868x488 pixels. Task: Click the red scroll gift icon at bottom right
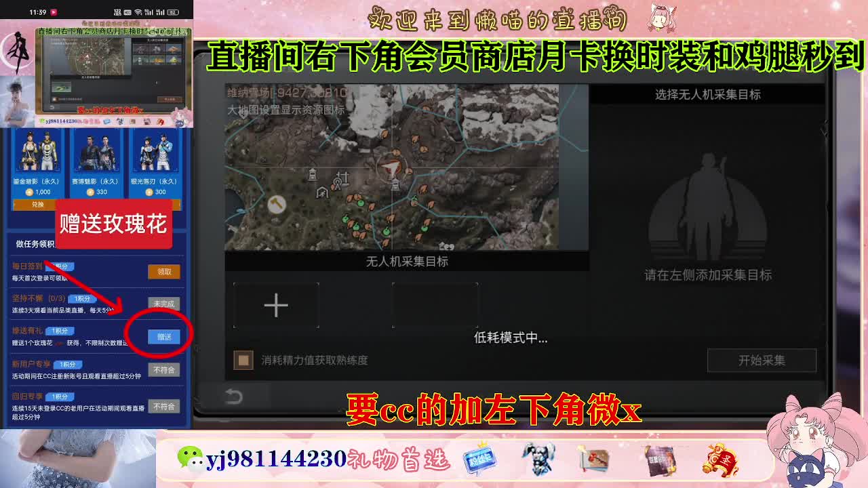point(721,460)
